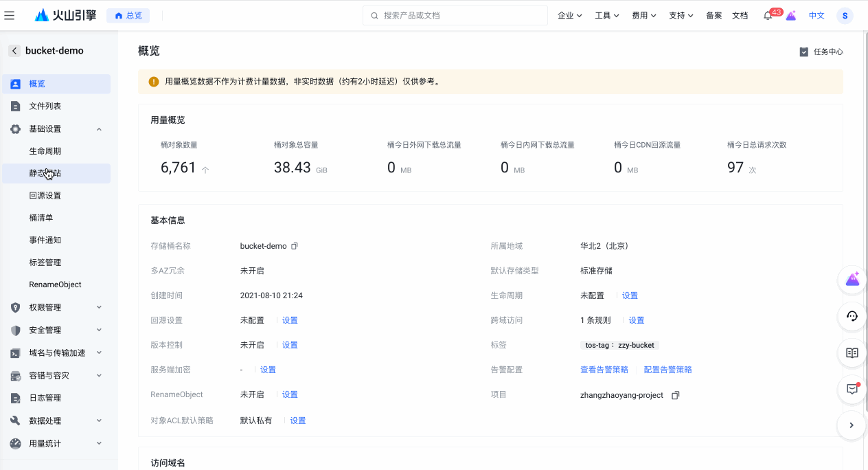Collapse the 基础设置 section
This screenshot has height=470, width=868.
pos(99,129)
